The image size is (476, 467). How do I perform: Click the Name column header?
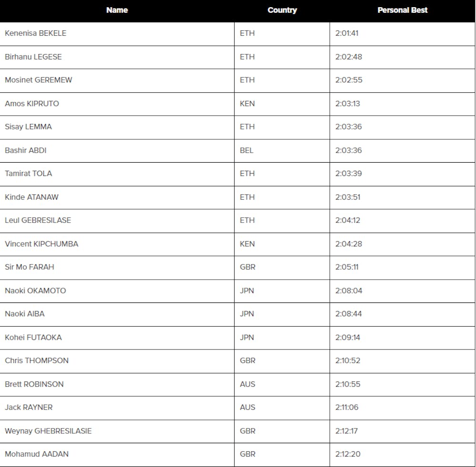coord(117,10)
